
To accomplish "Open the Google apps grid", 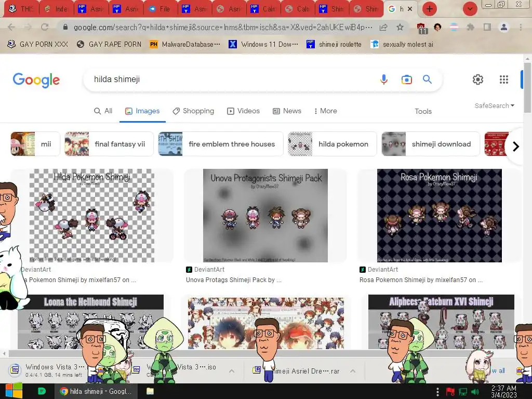I will [x=504, y=79].
